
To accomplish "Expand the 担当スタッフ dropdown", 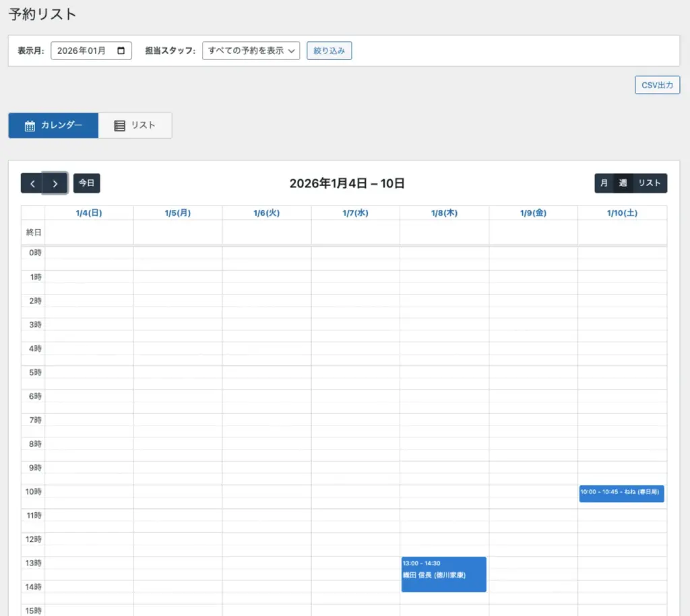I will 251,51.
